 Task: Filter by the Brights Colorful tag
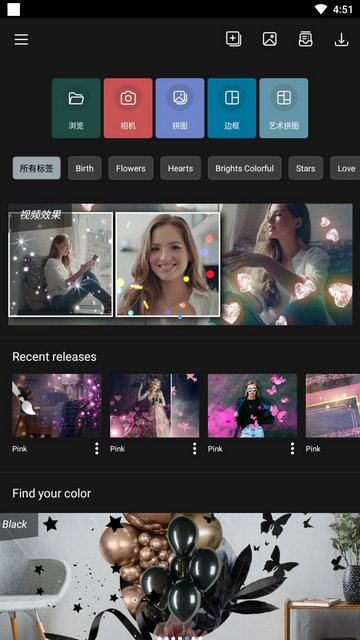[x=244, y=168]
